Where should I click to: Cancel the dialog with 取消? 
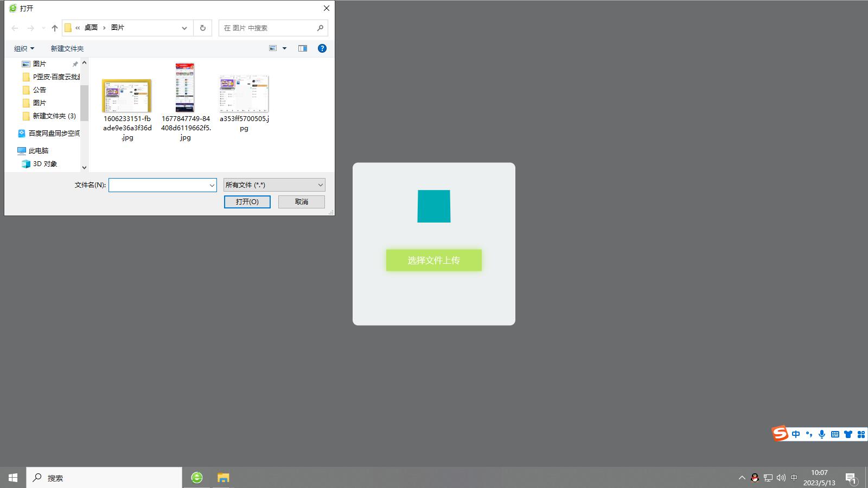pos(302,202)
